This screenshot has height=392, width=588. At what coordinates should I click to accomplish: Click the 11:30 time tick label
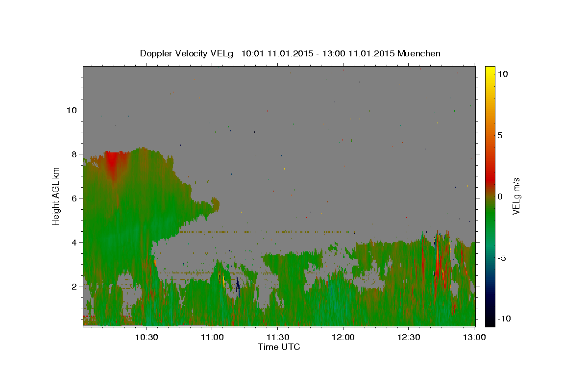click(x=277, y=337)
